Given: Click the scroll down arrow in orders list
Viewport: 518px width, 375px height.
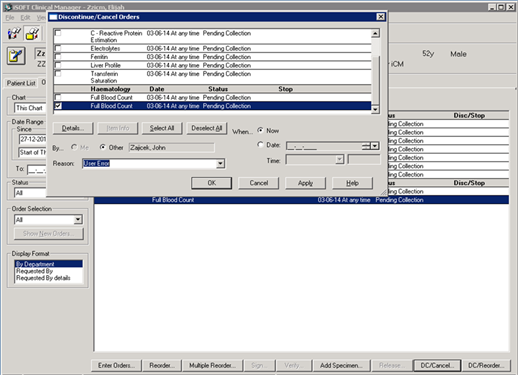Looking at the screenshot, I should tap(375, 109).
